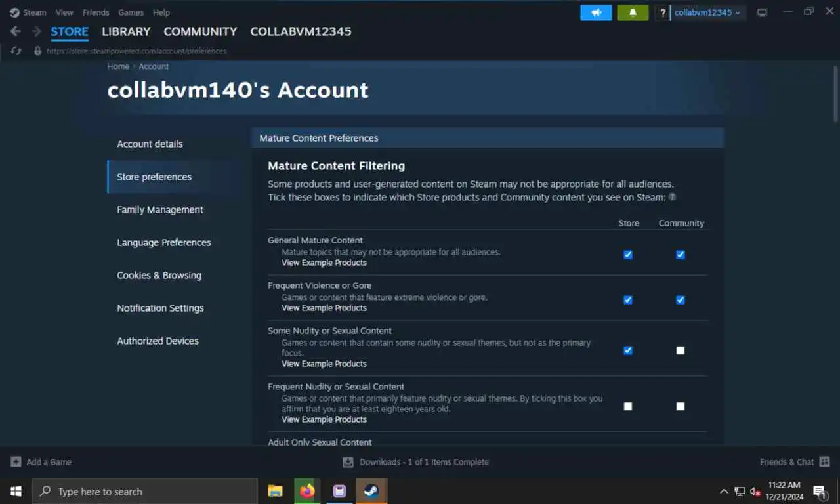Open Firefox from taskbar
The height and width of the screenshot is (504, 840).
click(x=307, y=491)
